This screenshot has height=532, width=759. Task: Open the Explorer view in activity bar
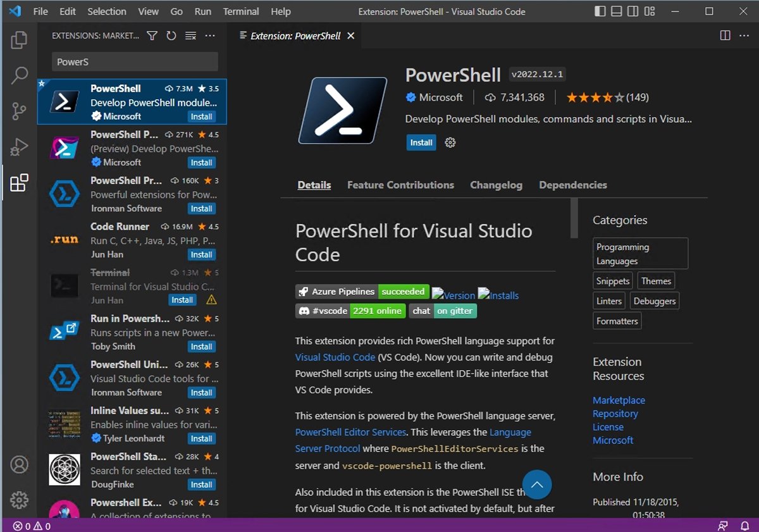coord(19,40)
